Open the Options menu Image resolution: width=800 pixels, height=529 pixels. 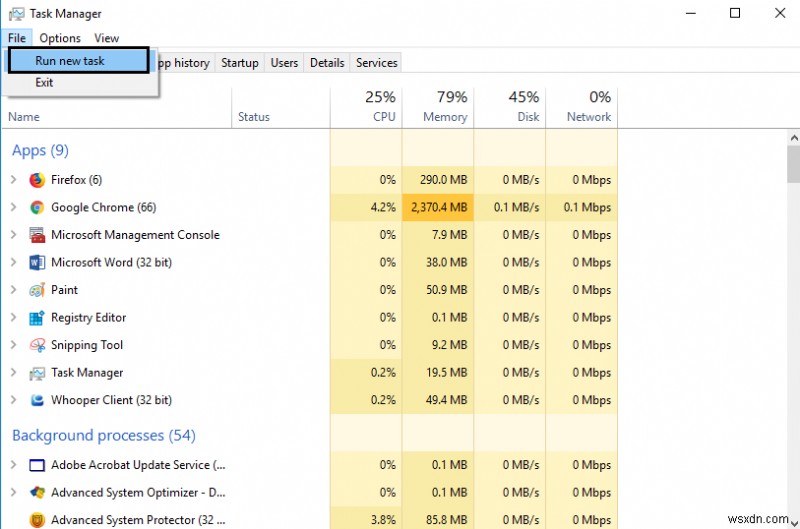pos(60,38)
